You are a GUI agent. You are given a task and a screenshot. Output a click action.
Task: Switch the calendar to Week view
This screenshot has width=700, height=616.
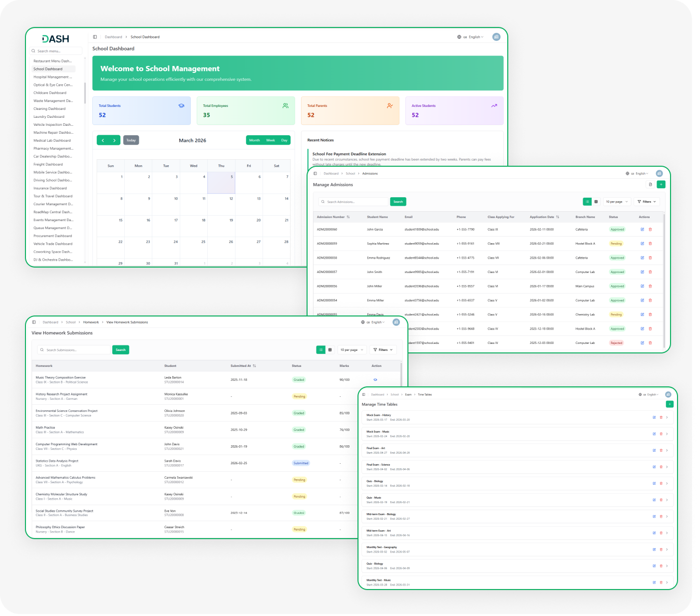(x=271, y=140)
